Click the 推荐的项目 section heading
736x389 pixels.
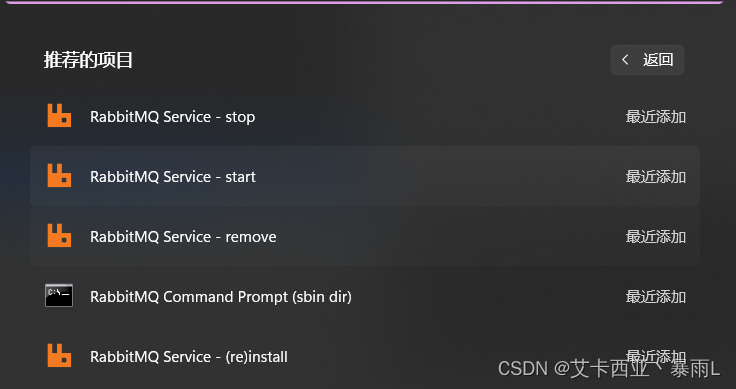88,60
